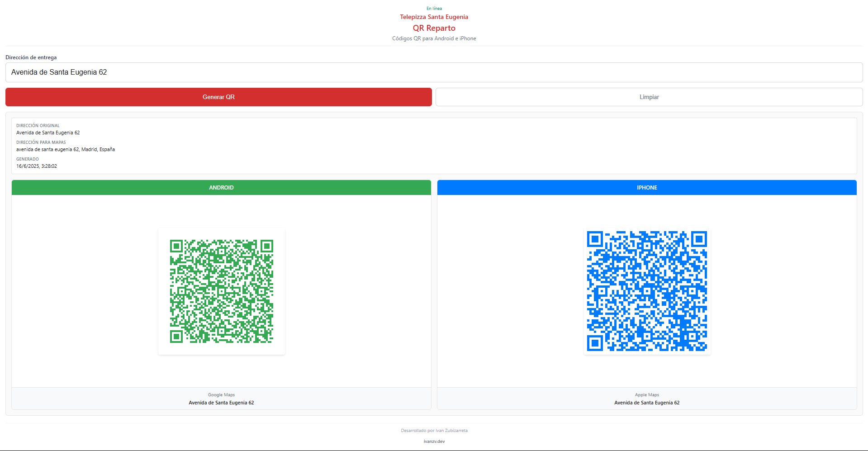Select the blue iPhone QR code
This screenshot has height=451, width=868.
[647, 291]
